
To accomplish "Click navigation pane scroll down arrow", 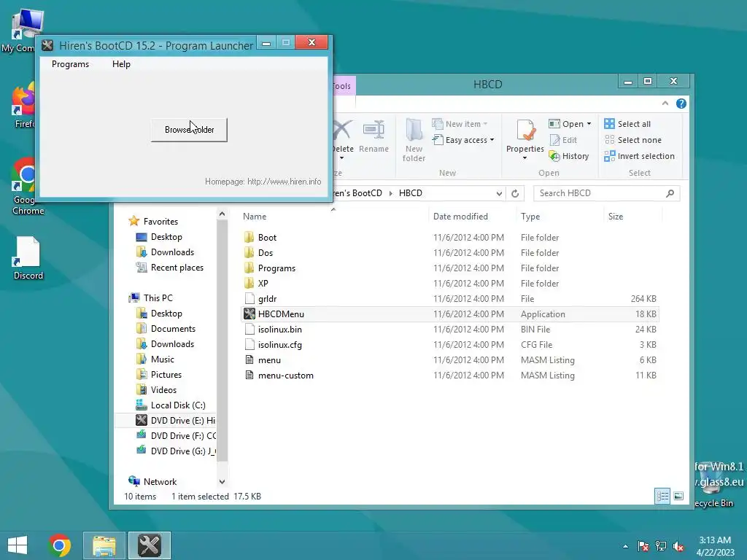I will [222, 482].
